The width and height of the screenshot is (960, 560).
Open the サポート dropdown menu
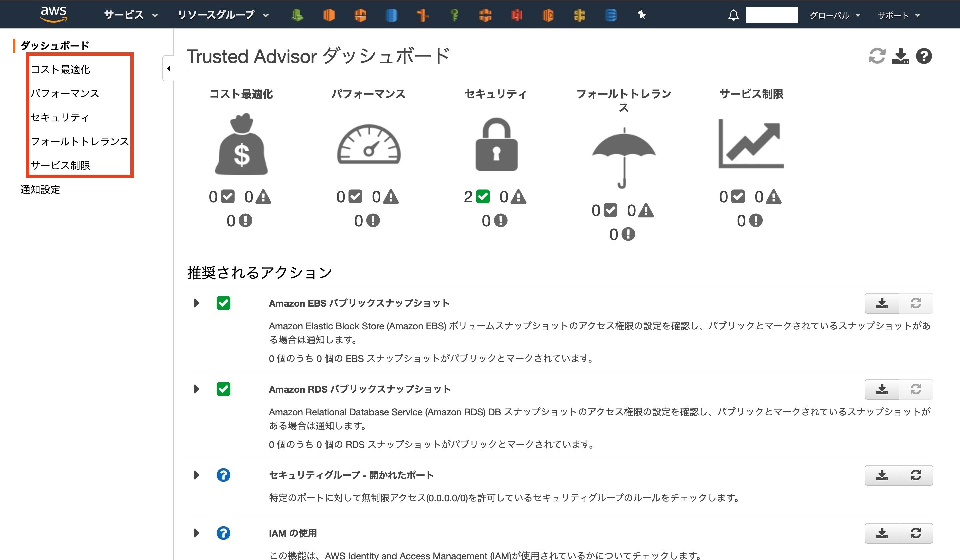click(899, 15)
